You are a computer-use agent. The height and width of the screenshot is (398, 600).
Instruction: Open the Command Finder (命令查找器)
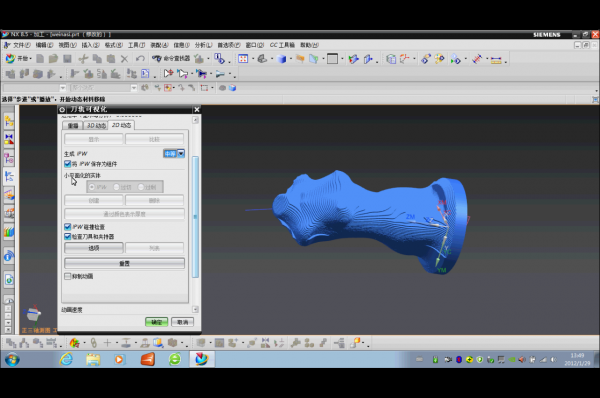pyautogui.click(x=171, y=59)
